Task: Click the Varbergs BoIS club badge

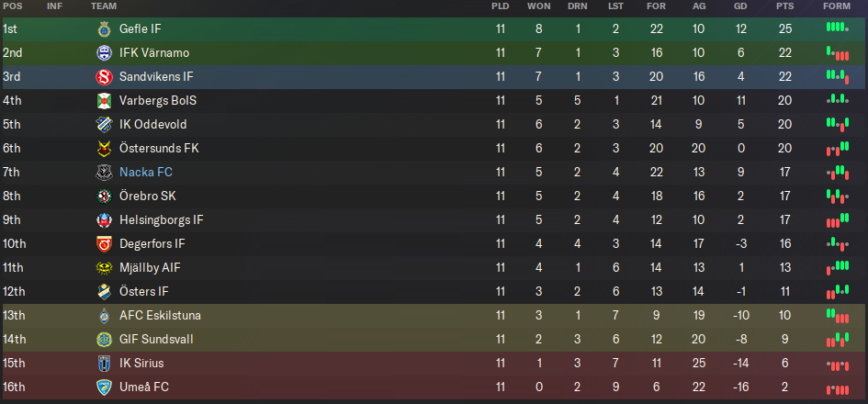Action: pos(103,101)
